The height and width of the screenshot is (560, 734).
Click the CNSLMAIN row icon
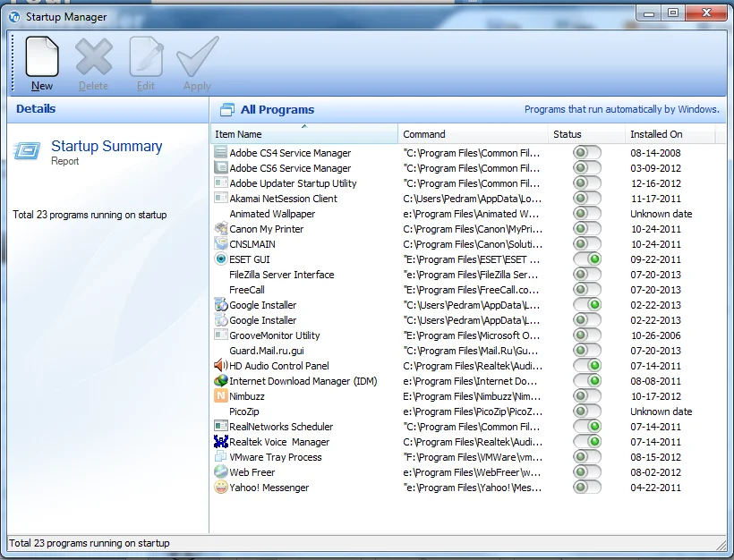click(220, 243)
